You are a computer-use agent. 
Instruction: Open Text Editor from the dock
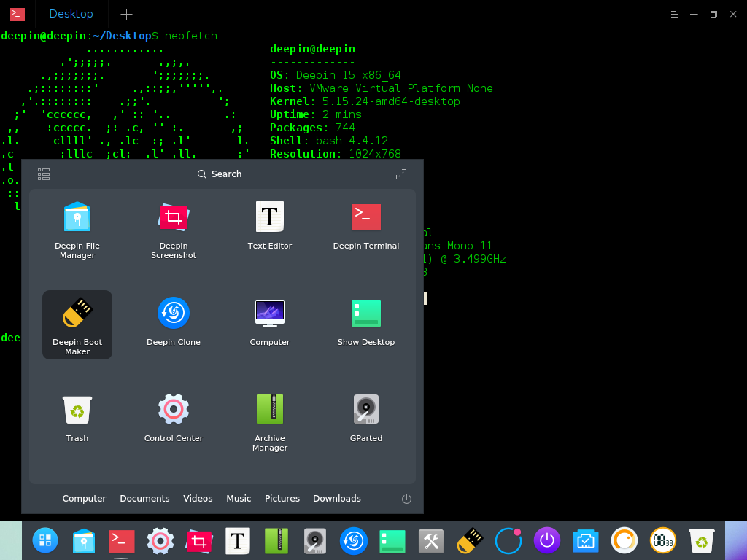pyautogui.click(x=238, y=540)
